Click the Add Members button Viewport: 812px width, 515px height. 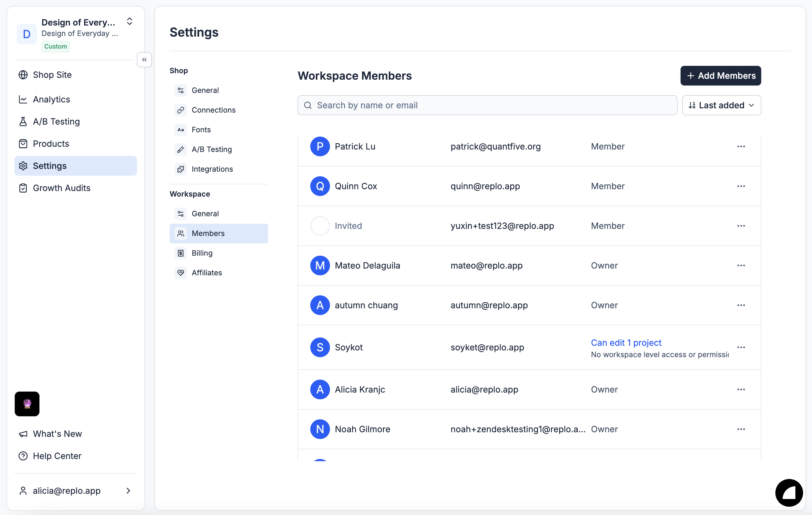point(721,75)
